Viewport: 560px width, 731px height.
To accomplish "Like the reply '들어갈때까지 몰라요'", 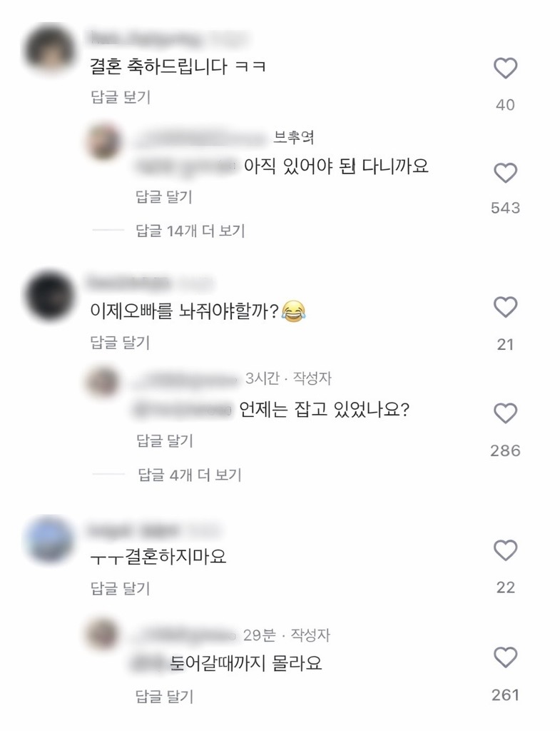I will [506, 657].
